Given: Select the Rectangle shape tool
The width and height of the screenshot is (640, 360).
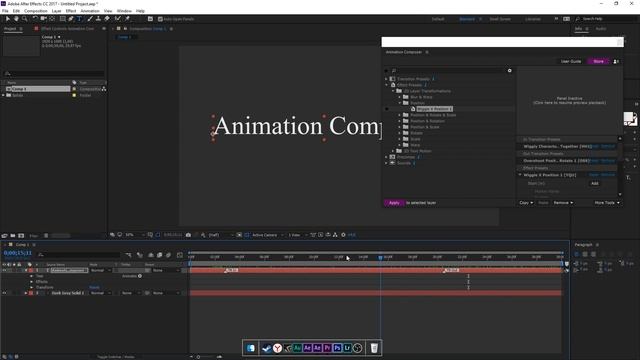Looking at the screenshot, I should pyautogui.click(x=62, y=19).
